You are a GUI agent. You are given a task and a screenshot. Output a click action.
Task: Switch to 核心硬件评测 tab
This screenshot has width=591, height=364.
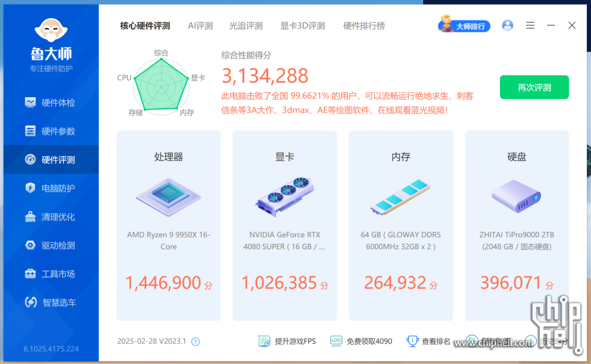[x=145, y=26]
